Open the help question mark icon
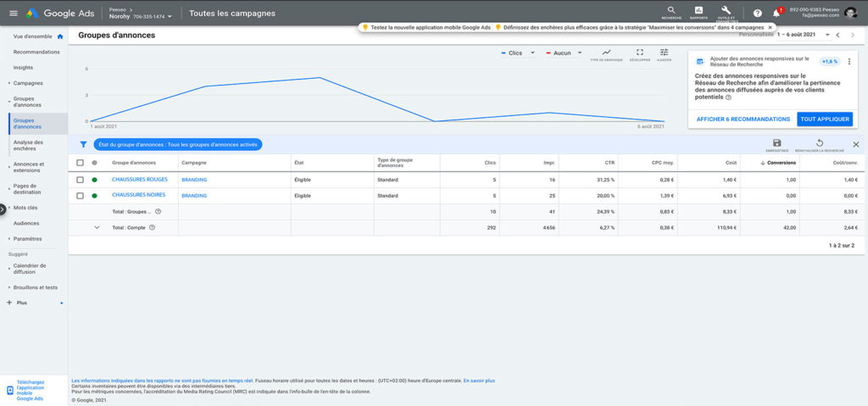 click(757, 14)
